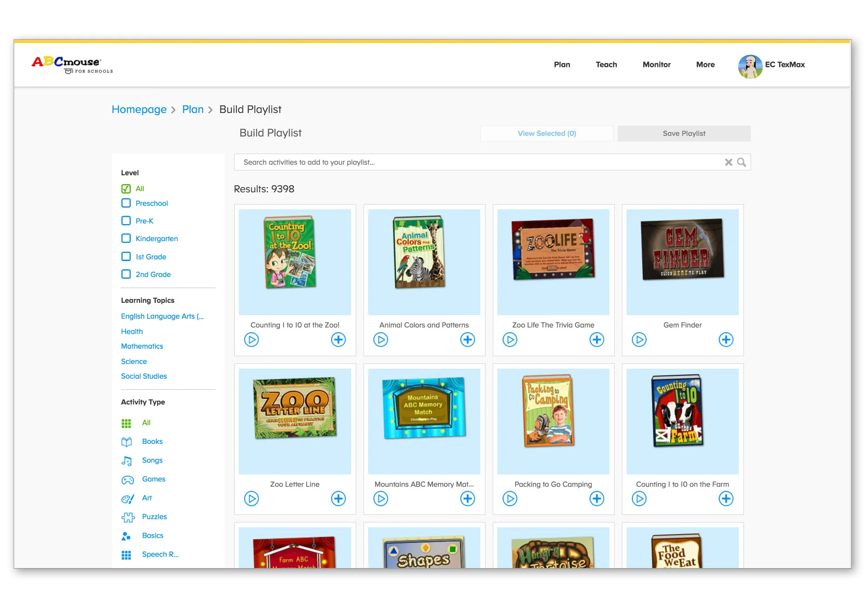The image size is (868, 608).
Task: Play the Gem Finder activity
Action: 639,340
